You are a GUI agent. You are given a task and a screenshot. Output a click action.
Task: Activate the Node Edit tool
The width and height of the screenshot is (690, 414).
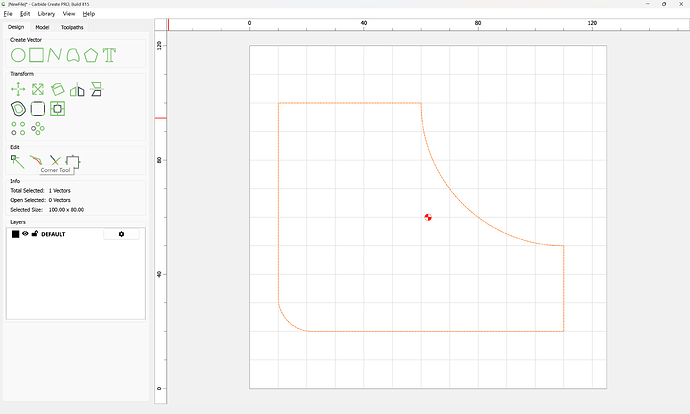(x=18, y=161)
